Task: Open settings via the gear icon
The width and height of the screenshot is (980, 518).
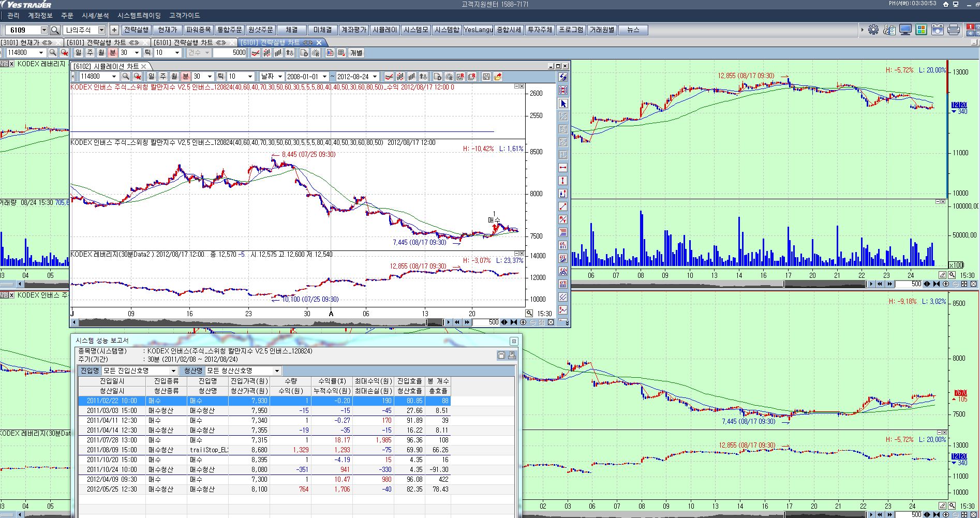Action: coord(873,30)
